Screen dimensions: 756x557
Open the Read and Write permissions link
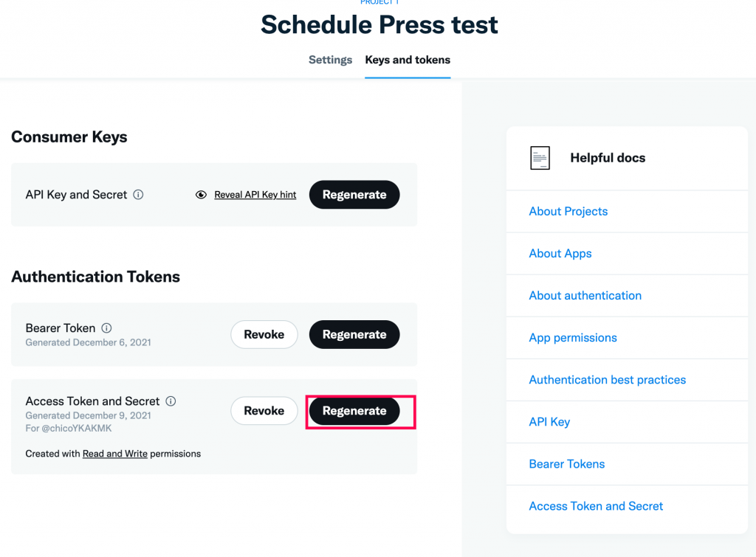[x=114, y=454]
